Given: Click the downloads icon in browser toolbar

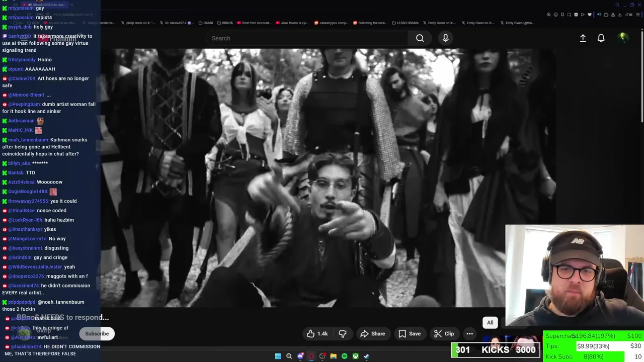Looking at the screenshot, I should click(x=619, y=15).
